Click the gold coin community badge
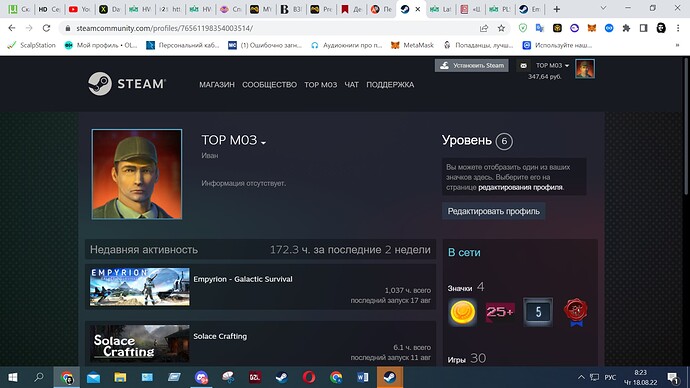 462,312
